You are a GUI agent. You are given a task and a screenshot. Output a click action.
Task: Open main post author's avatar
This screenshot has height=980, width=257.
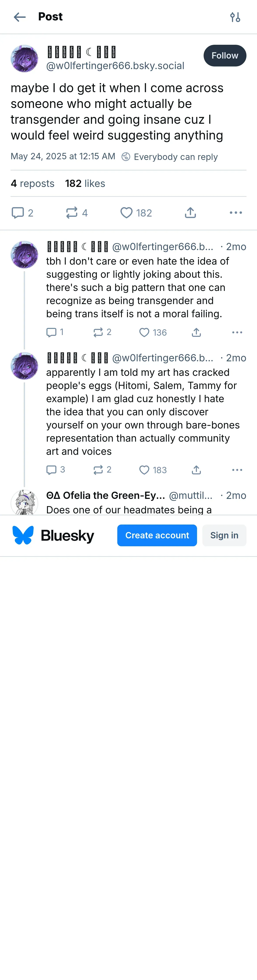[x=24, y=59]
